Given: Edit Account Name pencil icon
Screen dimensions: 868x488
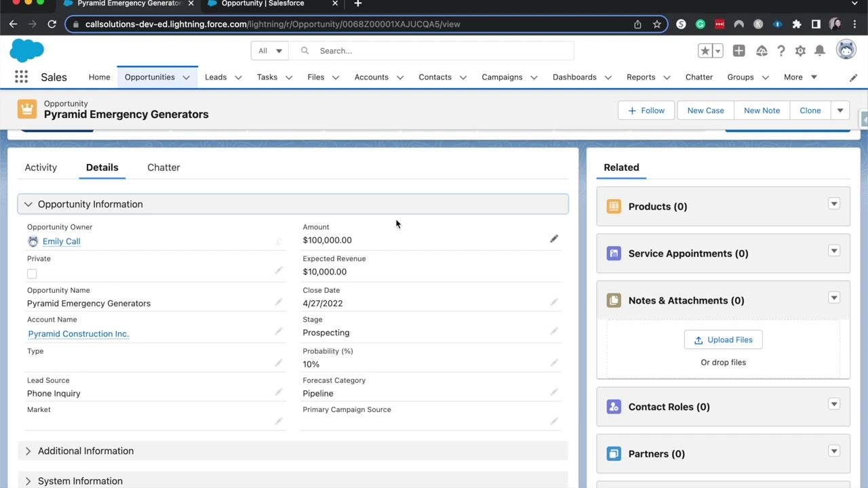Looking at the screenshot, I should point(278,331).
